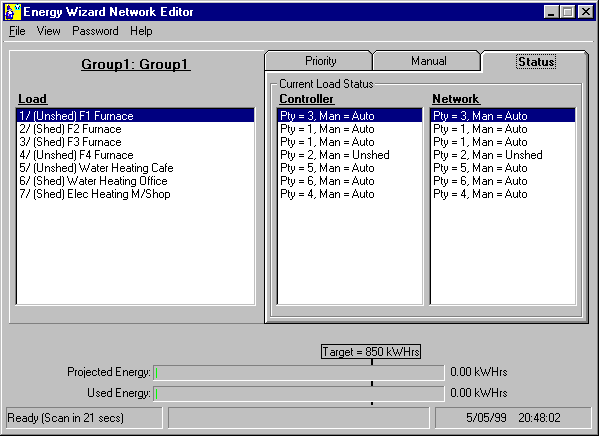Select the Status tab
The height and width of the screenshot is (436, 599).
(536, 62)
